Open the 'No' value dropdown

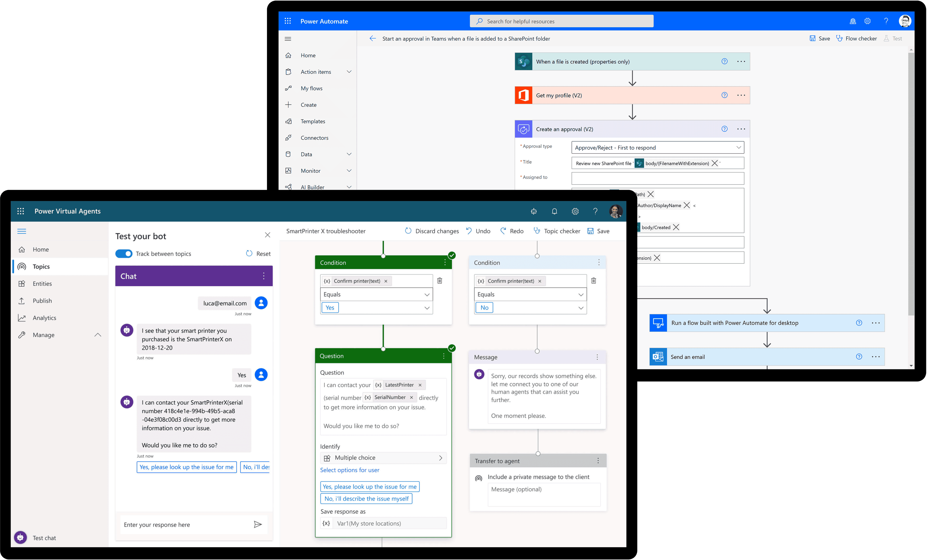[x=581, y=308]
